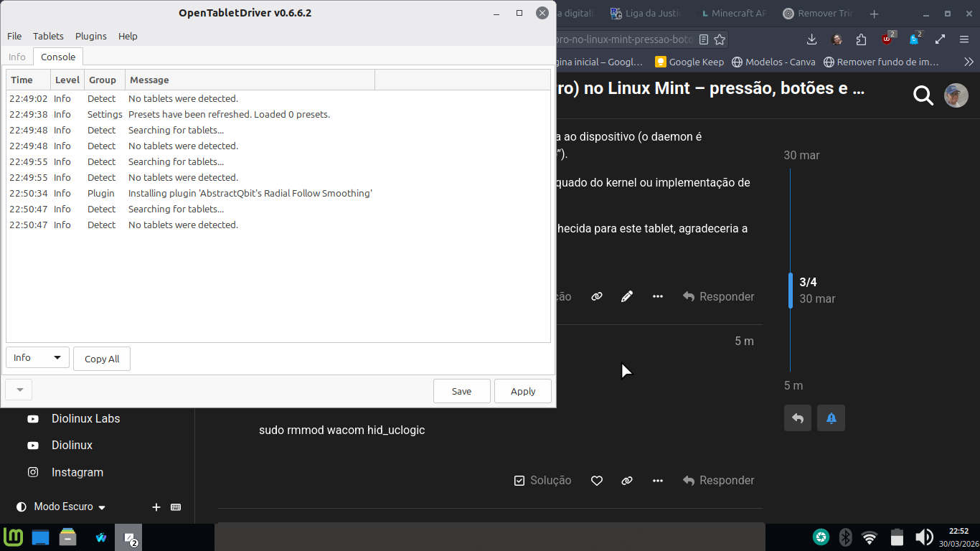
Task: Bookmark this page with the star icon
Action: click(720, 39)
